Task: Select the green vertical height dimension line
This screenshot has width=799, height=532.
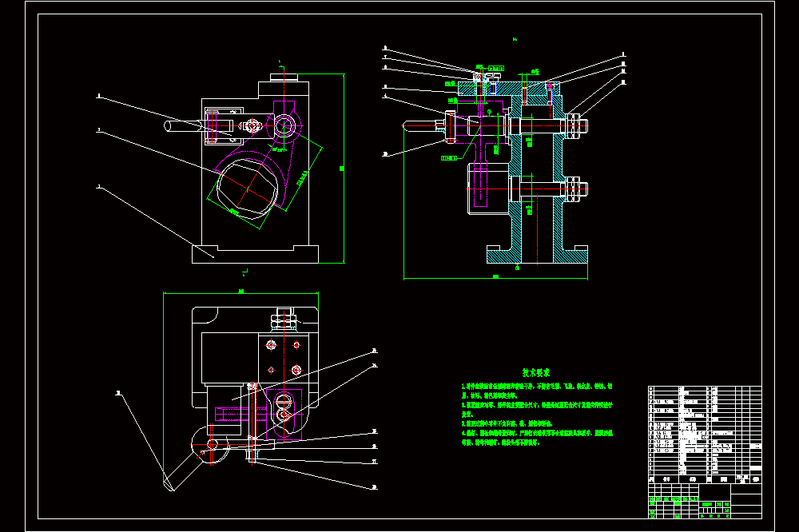Action: (x=344, y=169)
